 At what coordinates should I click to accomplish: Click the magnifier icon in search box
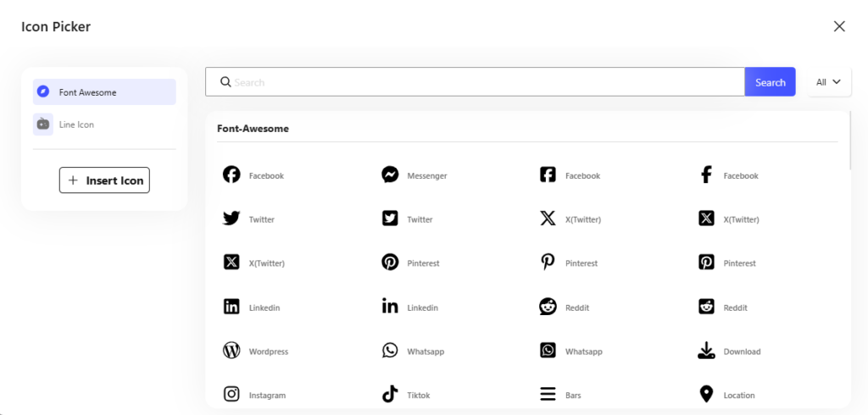pyautogui.click(x=225, y=82)
